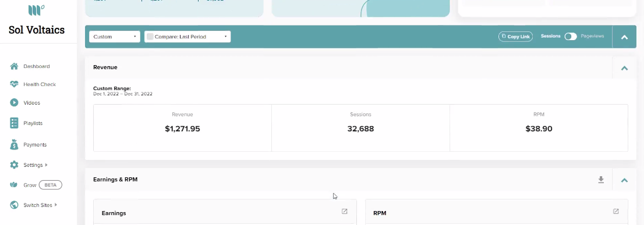Click the Settings gear icon
Image resolution: width=644 pixels, height=225 pixels.
pyautogui.click(x=14, y=165)
